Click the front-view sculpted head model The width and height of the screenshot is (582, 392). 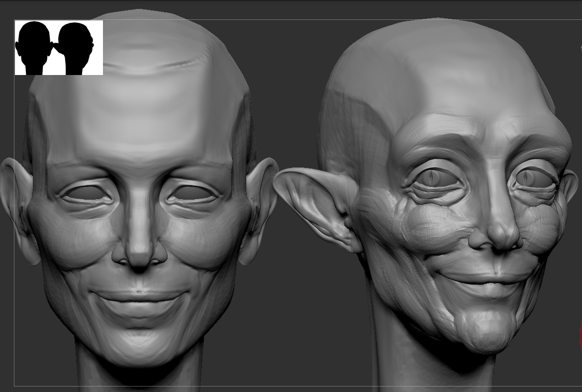(x=139, y=200)
